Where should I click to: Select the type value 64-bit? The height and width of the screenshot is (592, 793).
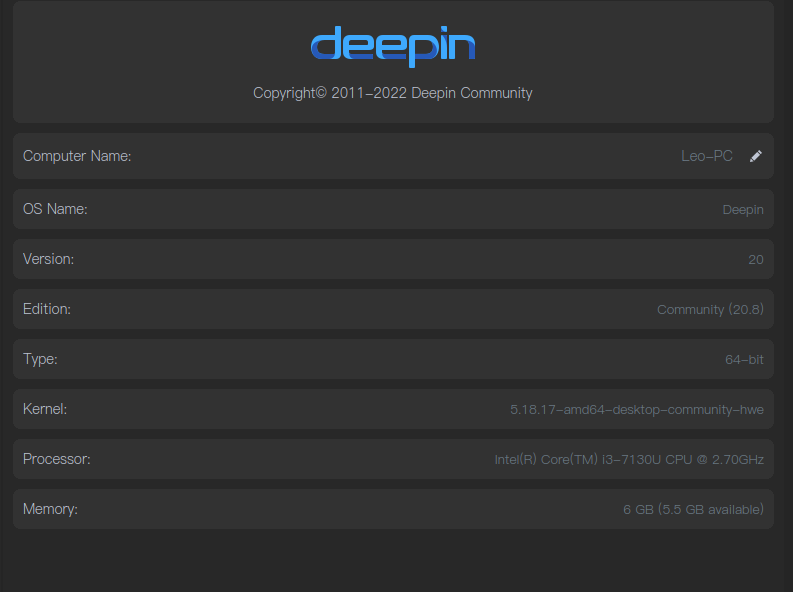(744, 360)
